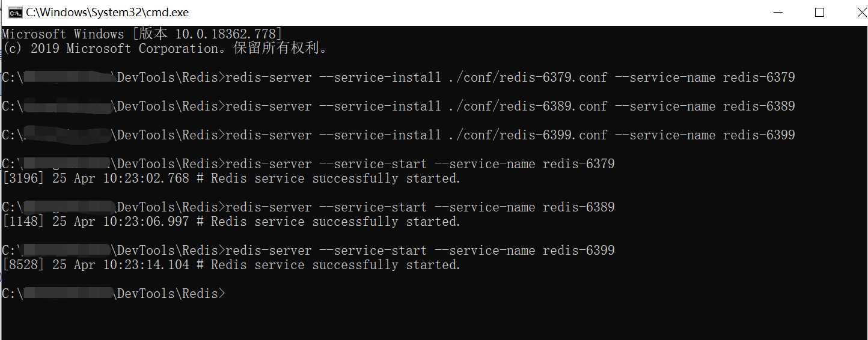Click the ./conf/redis-6379.conf path text

[x=528, y=77]
